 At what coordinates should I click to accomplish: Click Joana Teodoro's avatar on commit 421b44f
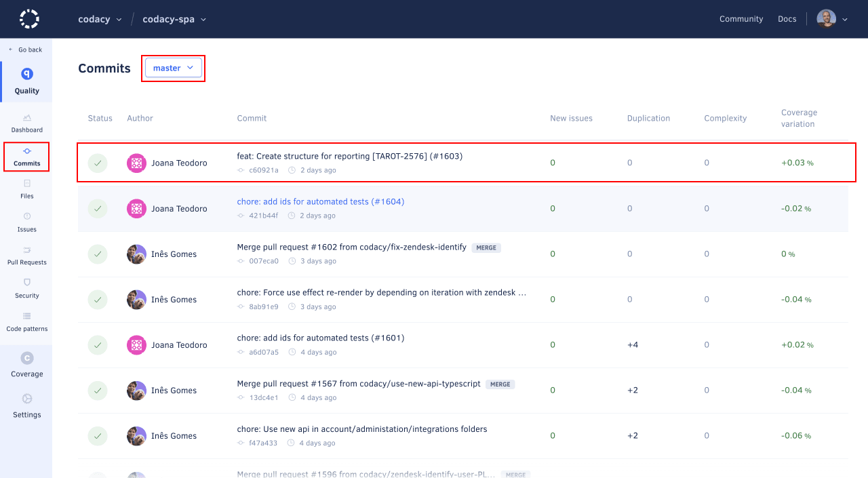point(136,209)
